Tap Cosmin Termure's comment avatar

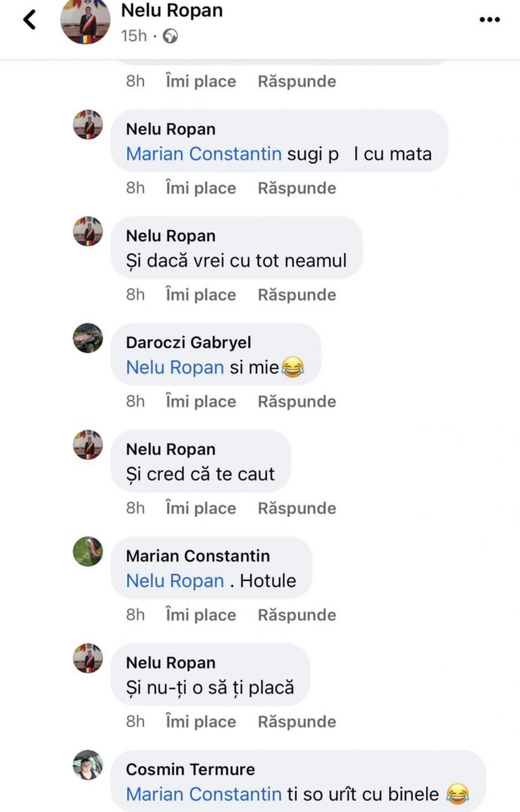[x=88, y=765]
